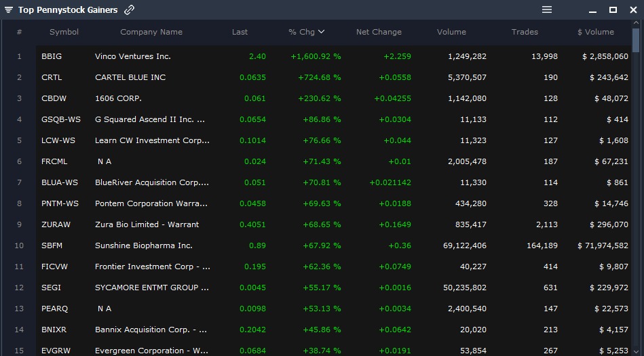Select the BNIXR symbol
644x356 pixels.
(x=54, y=330)
